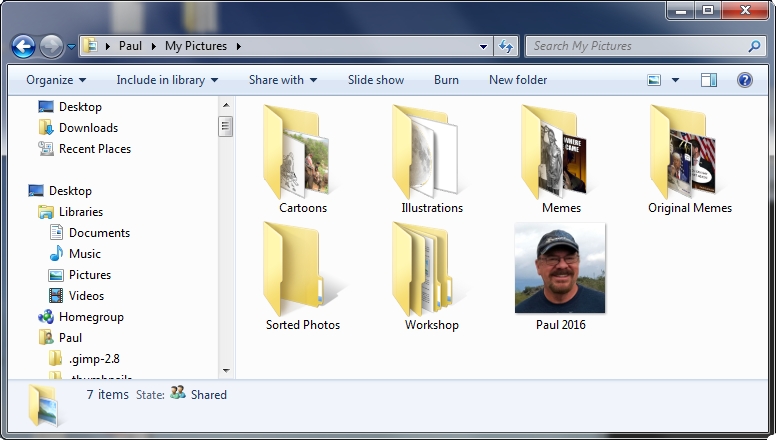Click the Pictures library icon
This screenshot has width=776, height=440.
tap(56, 275)
